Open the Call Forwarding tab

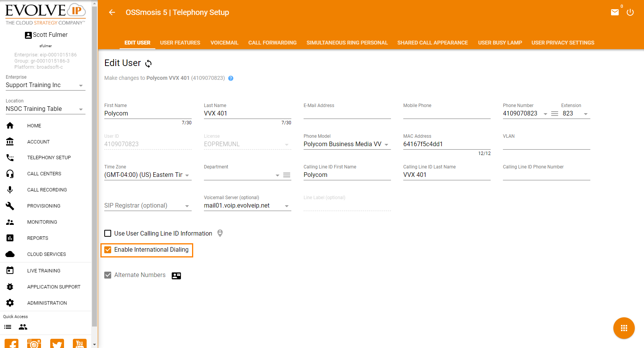point(272,43)
